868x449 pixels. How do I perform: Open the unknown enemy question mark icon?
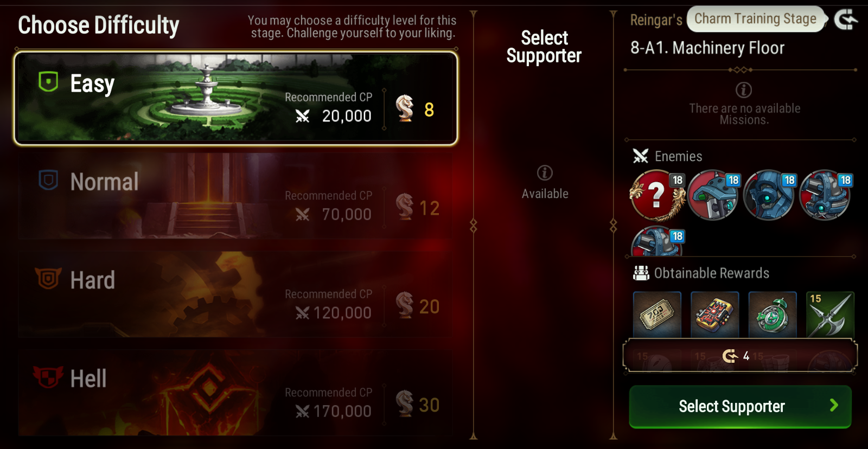tap(657, 195)
